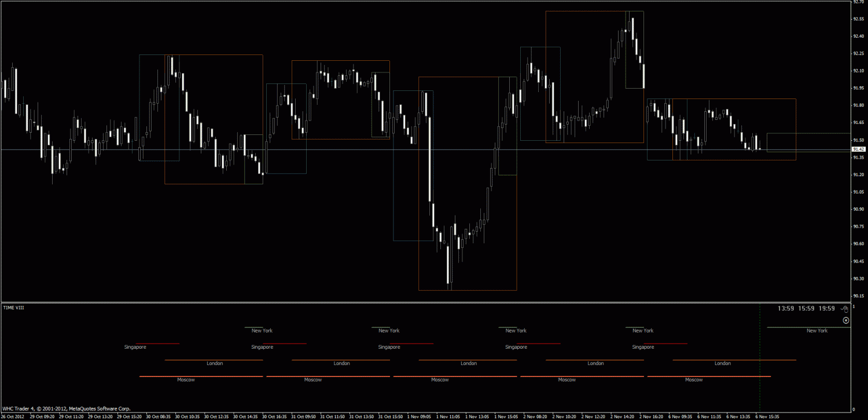
Task: Click the 31 Oct 11:50 time label
Action: click(332, 417)
